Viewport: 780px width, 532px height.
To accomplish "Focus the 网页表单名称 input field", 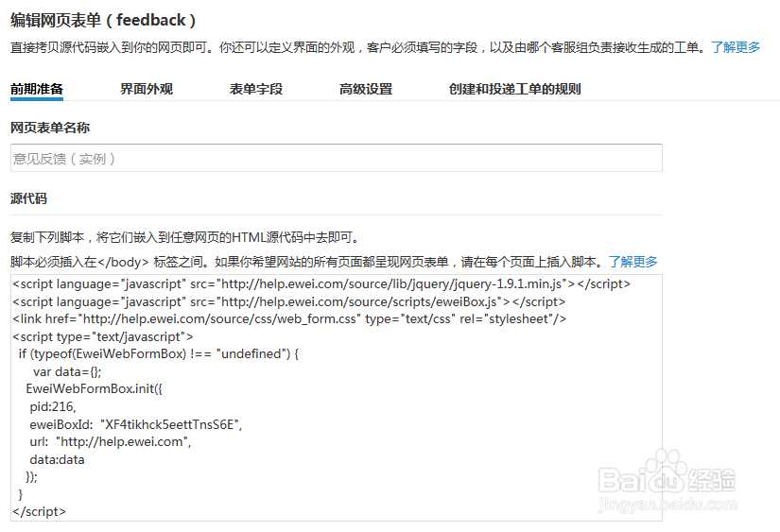I will pyautogui.click(x=337, y=158).
